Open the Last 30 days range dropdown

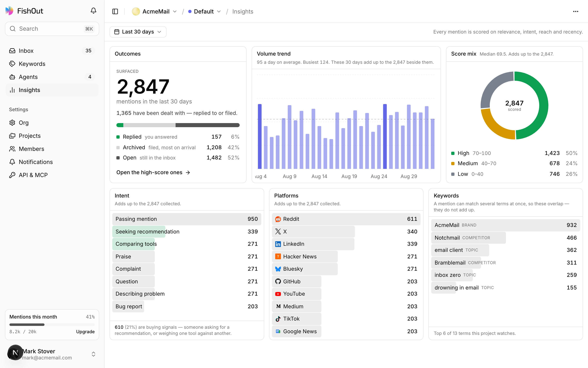(138, 32)
